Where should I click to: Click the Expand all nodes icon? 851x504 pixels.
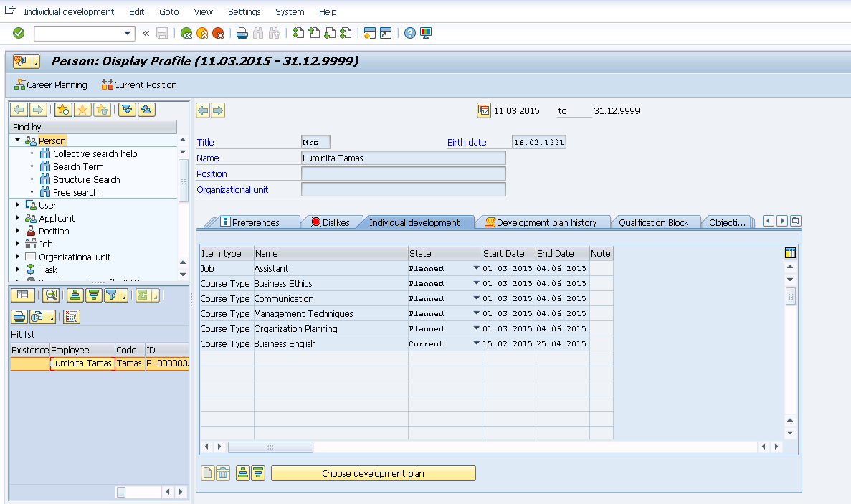[127, 110]
